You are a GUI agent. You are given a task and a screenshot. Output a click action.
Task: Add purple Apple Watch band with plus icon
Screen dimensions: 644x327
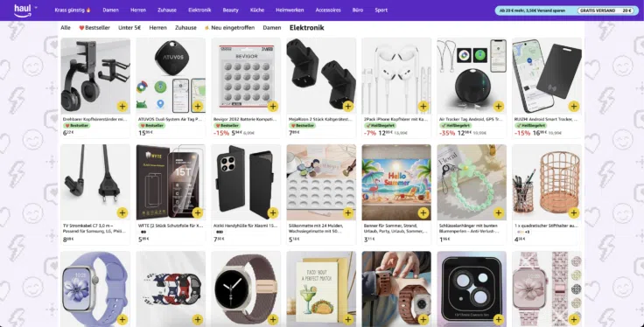click(x=122, y=319)
